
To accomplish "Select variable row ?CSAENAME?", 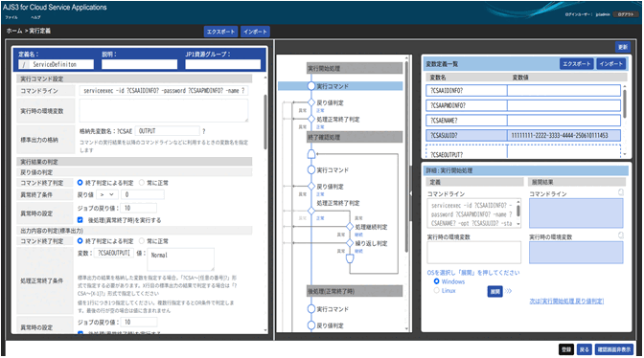I will point(523,121).
